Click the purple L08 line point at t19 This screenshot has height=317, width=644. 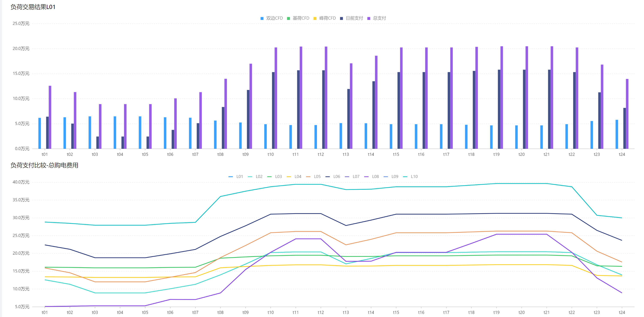click(x=496, y=234)
